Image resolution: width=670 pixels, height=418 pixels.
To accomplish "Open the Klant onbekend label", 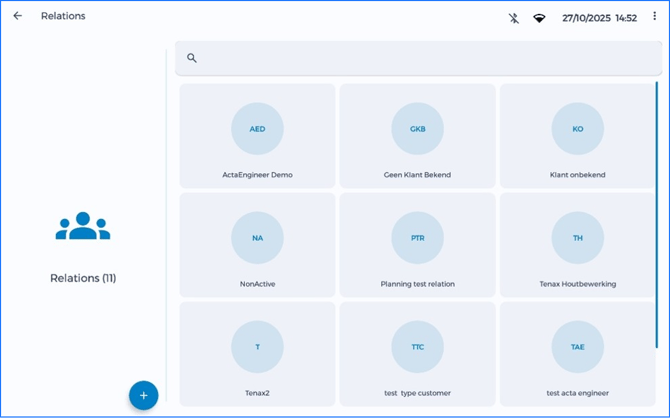I will click(578, 175).
